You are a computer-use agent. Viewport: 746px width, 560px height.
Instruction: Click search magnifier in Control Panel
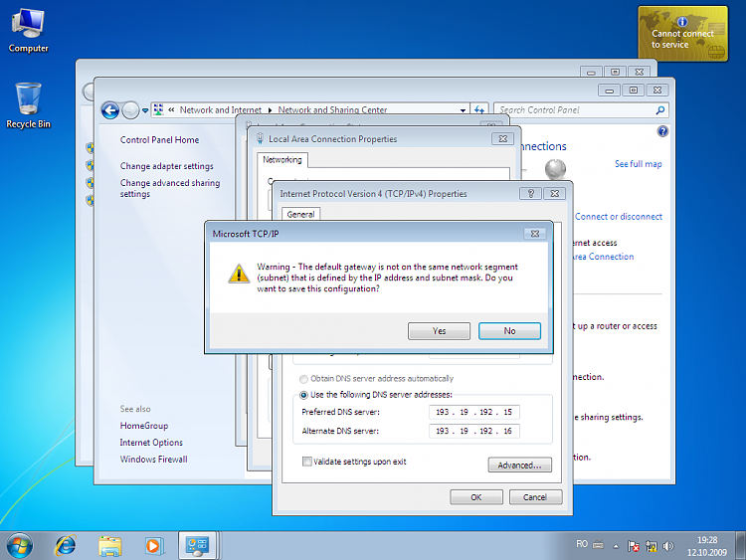659,109
